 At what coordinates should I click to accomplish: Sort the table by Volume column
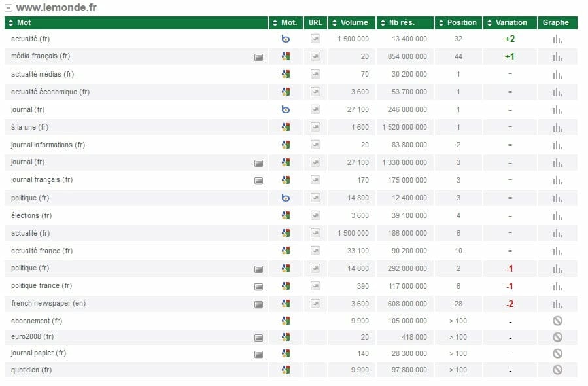tap(353, 22)
